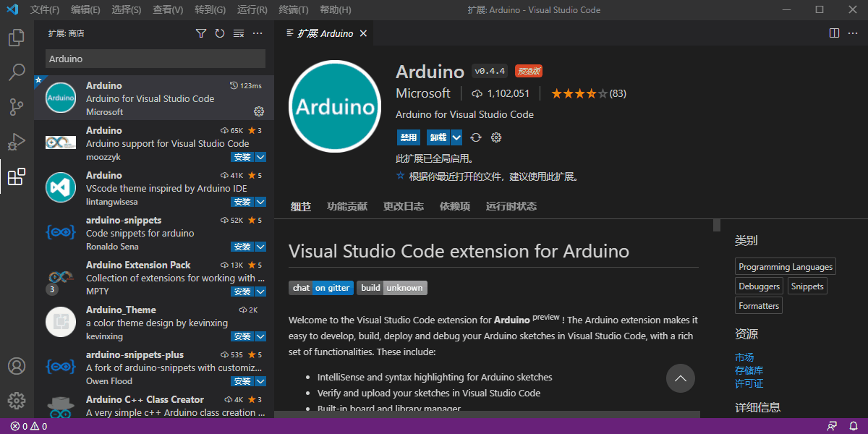
Task: Open the Accounts icon in activity bar
Action: click(17, 366)
